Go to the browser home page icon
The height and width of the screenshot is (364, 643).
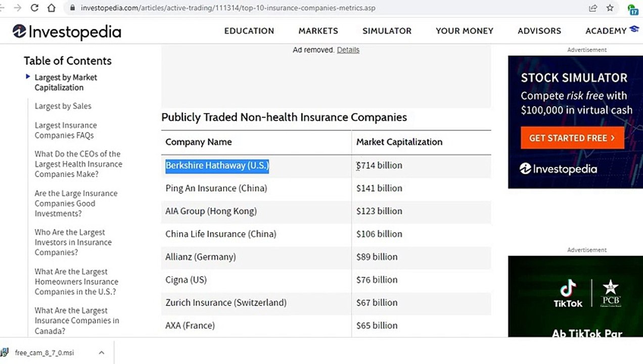[52, 8]
